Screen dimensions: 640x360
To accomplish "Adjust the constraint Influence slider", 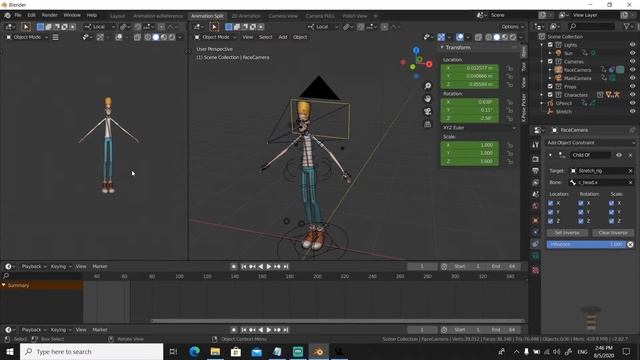I will 586,244.
